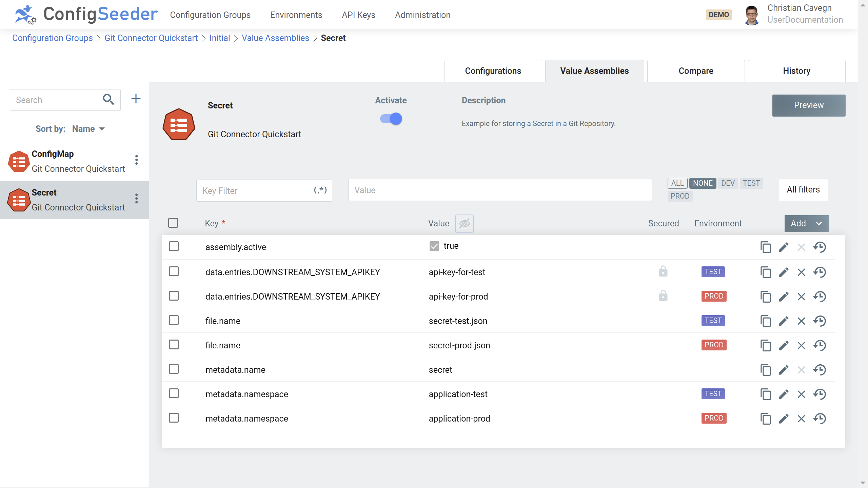Toggle regex mode in Key Filter

click(320, 190)
